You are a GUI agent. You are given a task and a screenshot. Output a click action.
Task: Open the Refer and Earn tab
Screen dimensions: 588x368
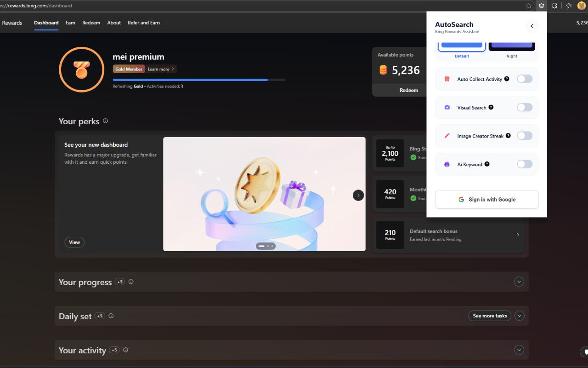tap(144, 23)
